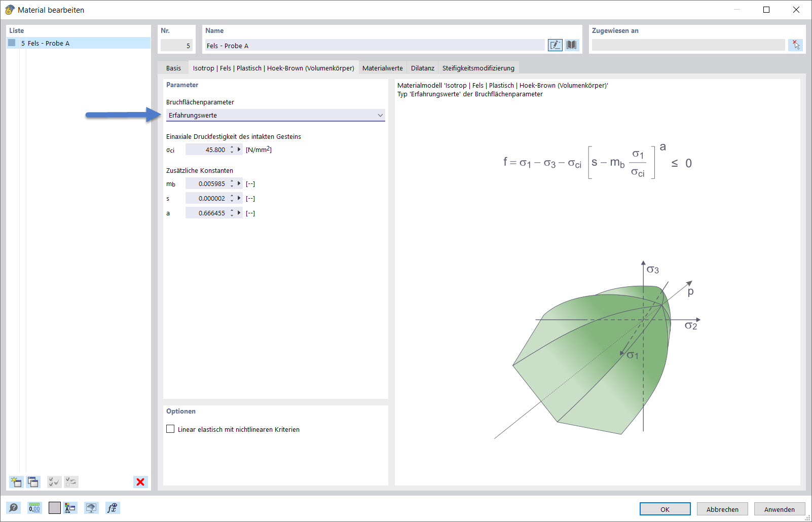Screen dimensions: 812x522
Task: Confirm with the OK button
Action: (665, 509)
